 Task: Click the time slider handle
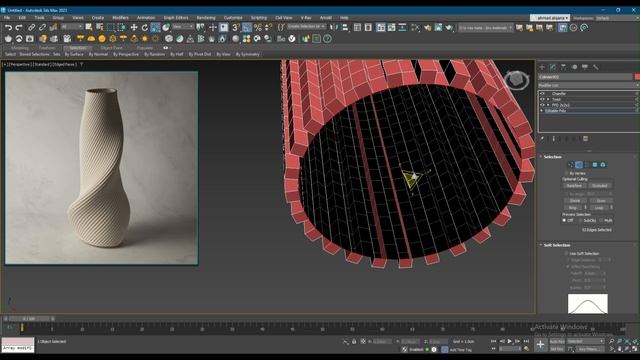[x=29, y=318]
